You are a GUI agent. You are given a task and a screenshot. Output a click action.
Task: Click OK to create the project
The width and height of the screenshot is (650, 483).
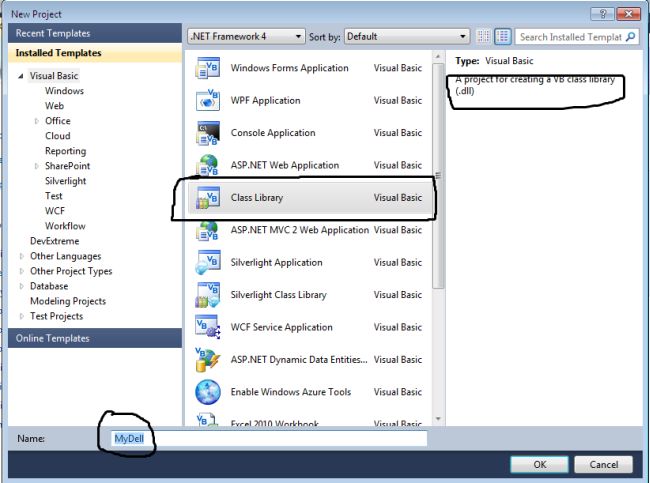coord(539,464)
